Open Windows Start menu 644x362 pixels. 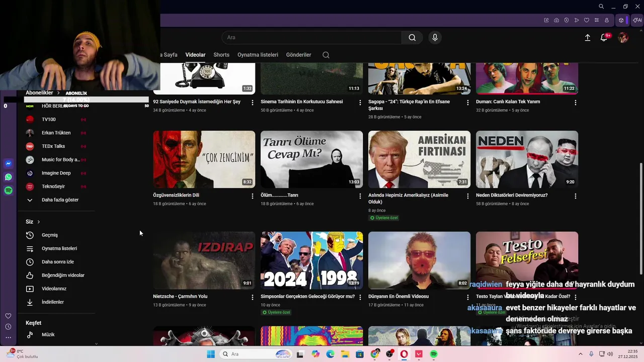pos(210,354)
